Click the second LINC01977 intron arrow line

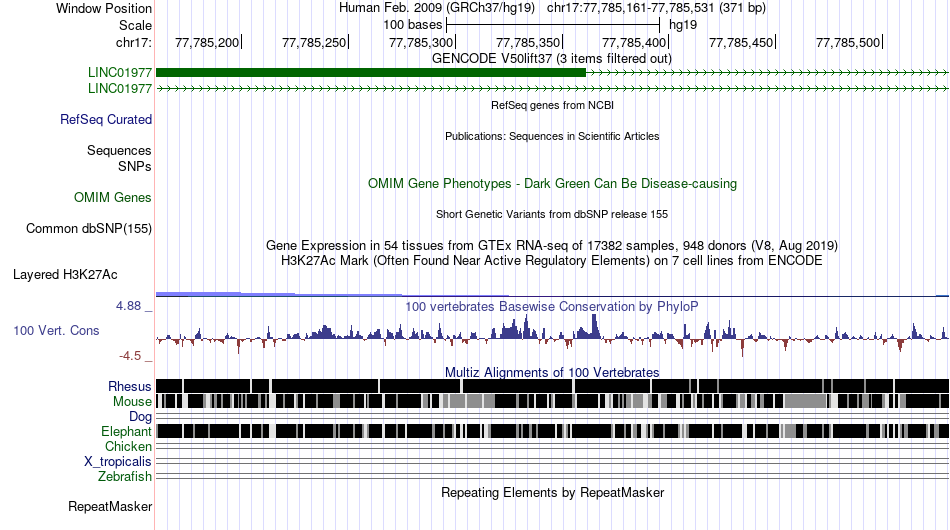coord(553,88)
